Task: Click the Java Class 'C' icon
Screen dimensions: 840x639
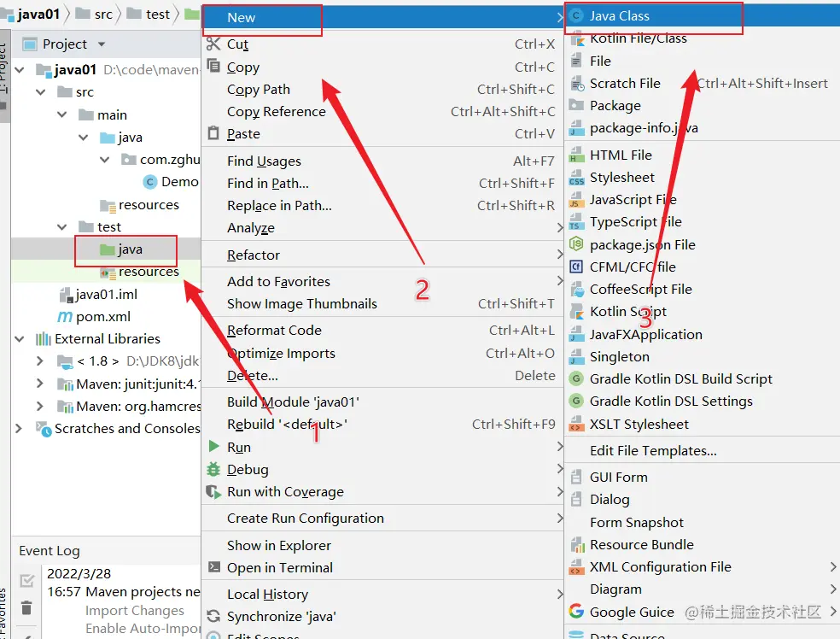Action: pyautogui.click(x=576, y=15)
